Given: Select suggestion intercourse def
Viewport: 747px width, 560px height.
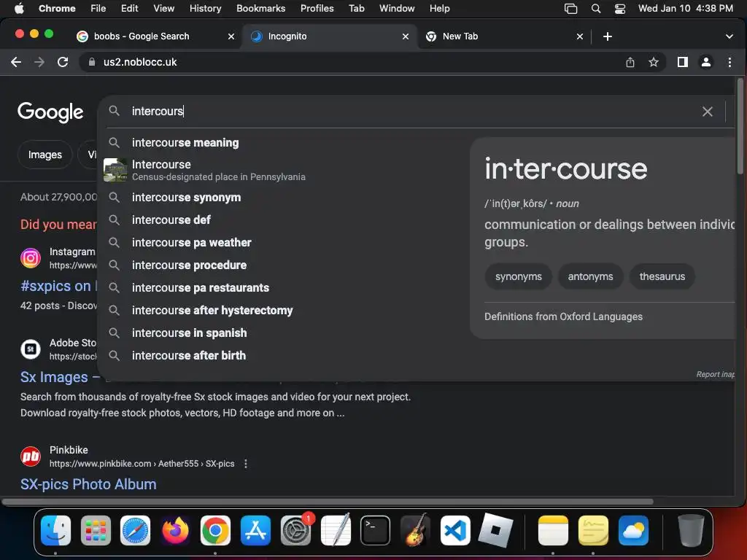Looking at the screenshot, I should click(171, 219).
